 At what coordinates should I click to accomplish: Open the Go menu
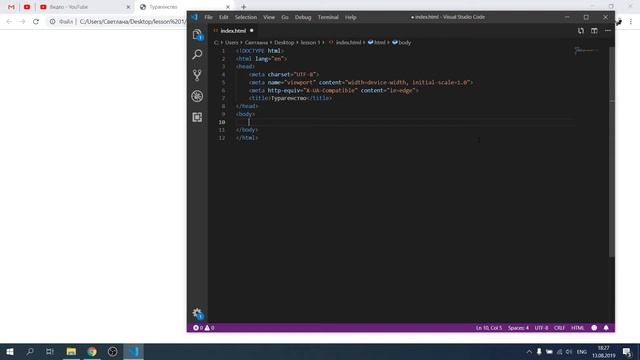click(x=285, y=17)
